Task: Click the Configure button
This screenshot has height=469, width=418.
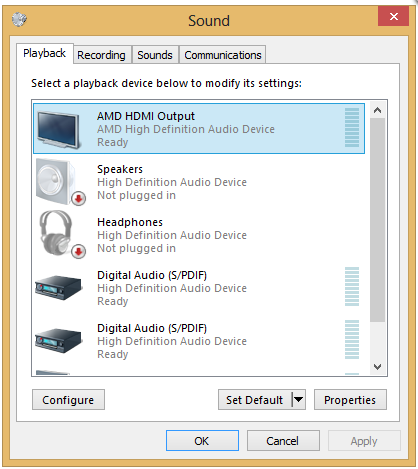Action: 68,399
